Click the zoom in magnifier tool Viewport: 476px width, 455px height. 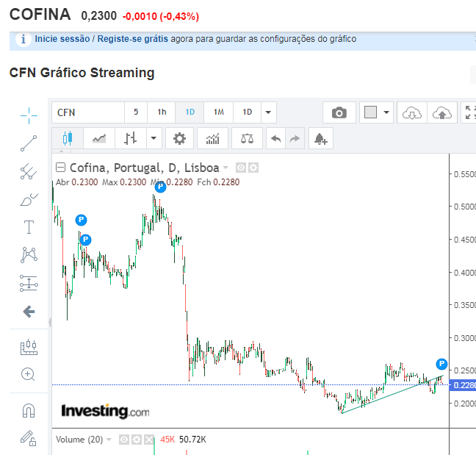click(28, 374)
